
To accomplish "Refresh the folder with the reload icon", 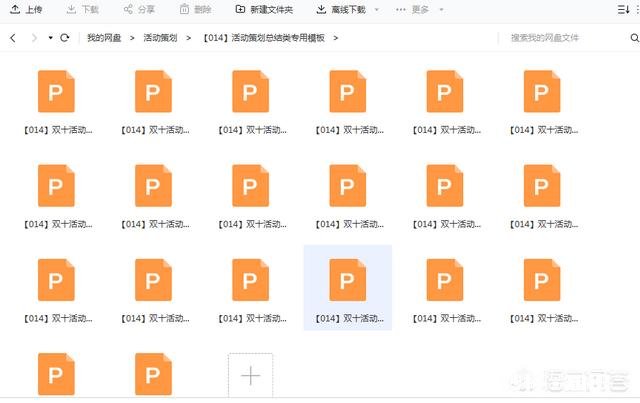I will click(x=64, y=38).
